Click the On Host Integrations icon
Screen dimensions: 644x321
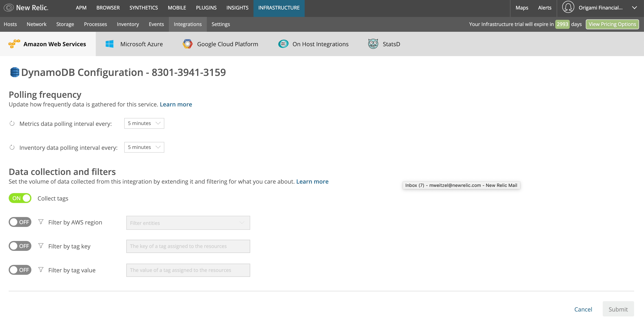(283, 44)
